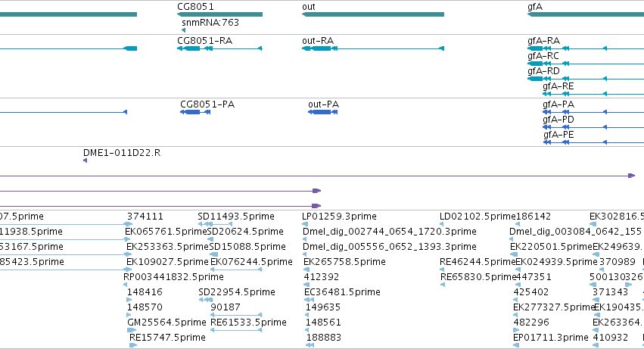Click the 374111 feature label
644x349 pixels.
point(145,217)
